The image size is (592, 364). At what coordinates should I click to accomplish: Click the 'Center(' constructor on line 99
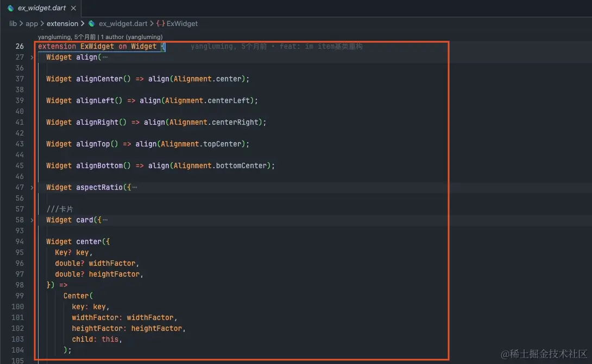[x=78, y=296]
